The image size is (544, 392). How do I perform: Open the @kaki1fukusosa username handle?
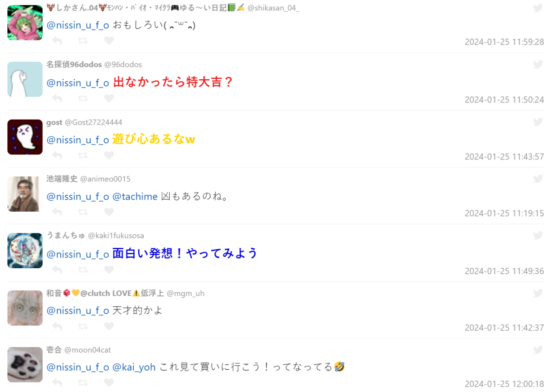coord(116,236)
